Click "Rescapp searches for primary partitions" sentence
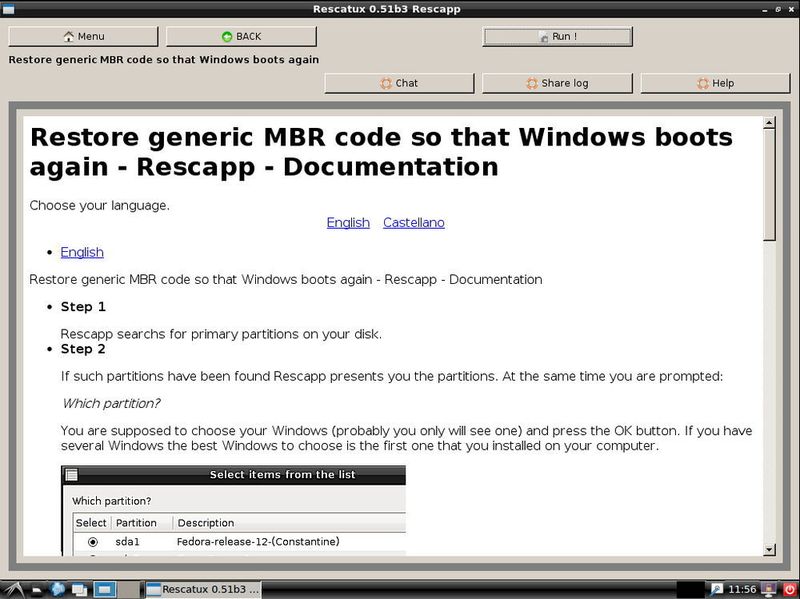The image size is (800, 599). (x=221, y=334)
